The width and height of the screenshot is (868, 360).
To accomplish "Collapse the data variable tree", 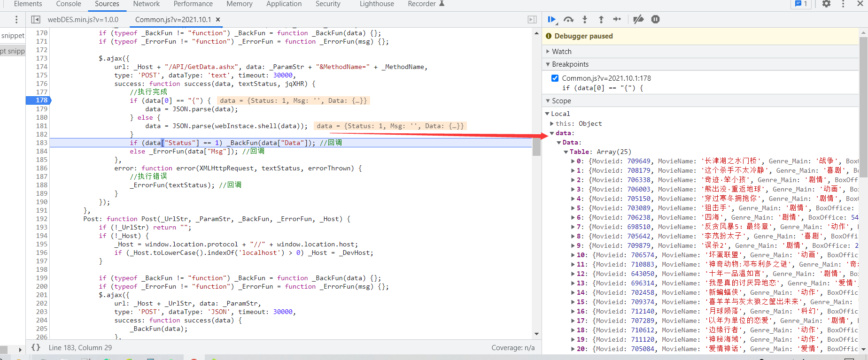I will [x=552, y=133].
